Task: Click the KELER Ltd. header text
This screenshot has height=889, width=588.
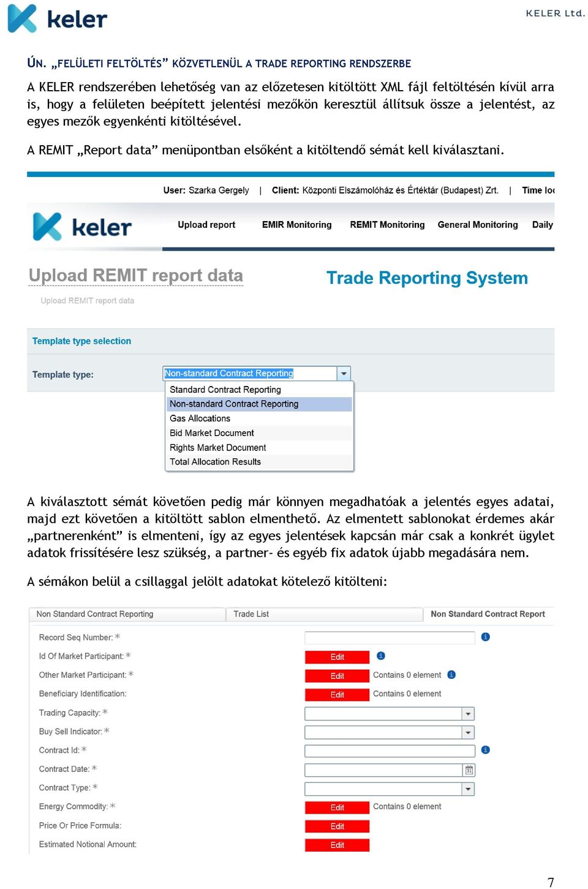Action: (555, 13)
